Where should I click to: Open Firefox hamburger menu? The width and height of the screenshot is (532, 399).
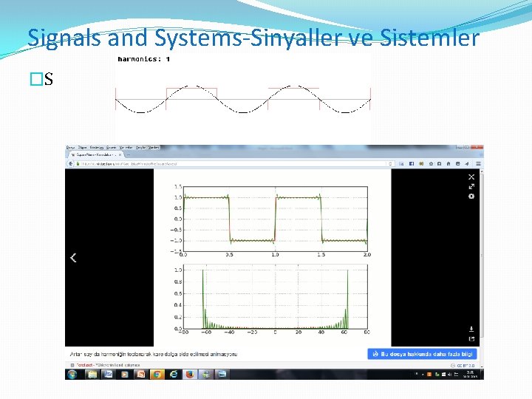tap(478, 163)
